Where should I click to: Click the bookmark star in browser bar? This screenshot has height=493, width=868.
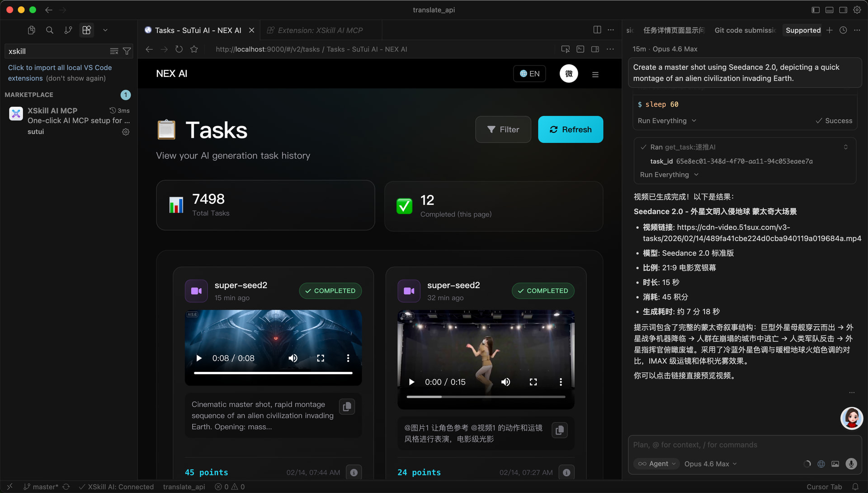[194, 49]
